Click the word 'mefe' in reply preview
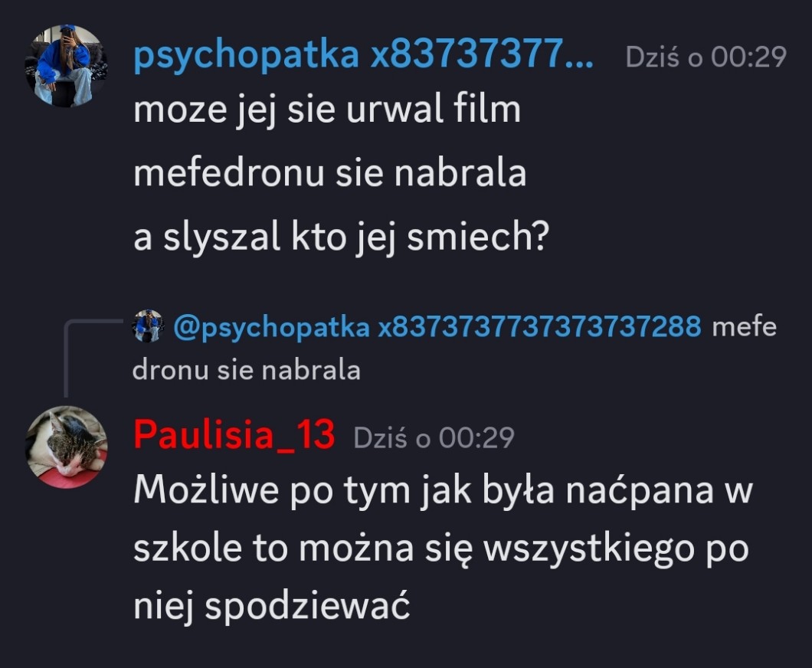The height and width of the screenshot is (668, 812). [744, 327]
